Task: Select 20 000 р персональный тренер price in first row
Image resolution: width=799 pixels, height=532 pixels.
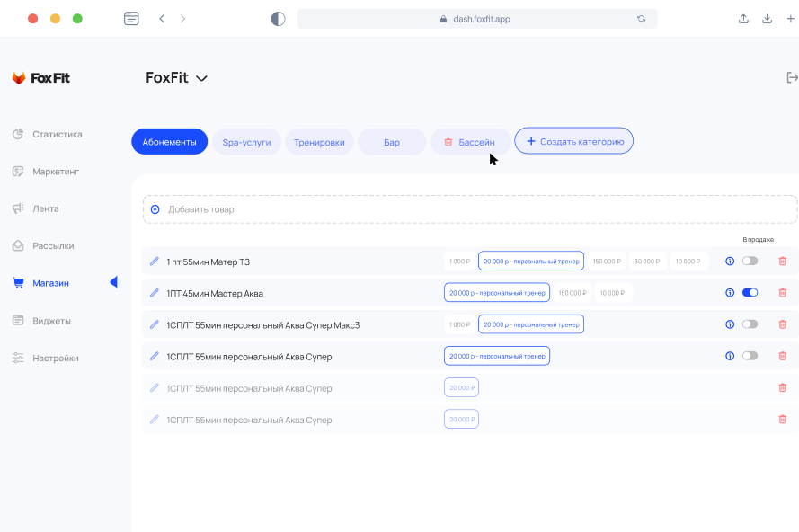Action: point(531,261)
